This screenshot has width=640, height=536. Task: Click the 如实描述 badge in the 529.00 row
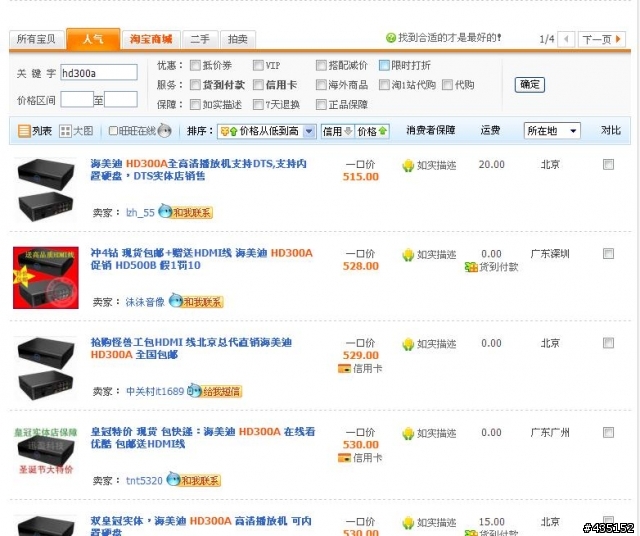(x=429, y=344)
